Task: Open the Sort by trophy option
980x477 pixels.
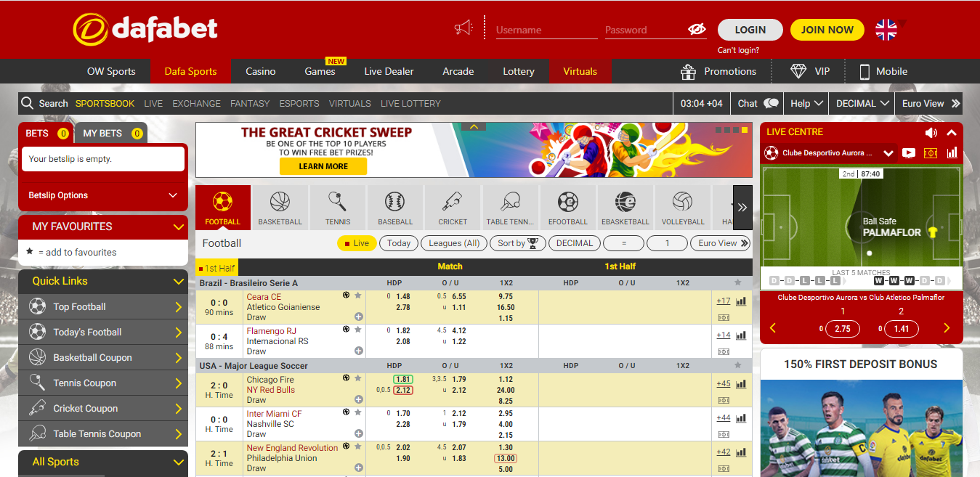Action: [x=518, y=243]
